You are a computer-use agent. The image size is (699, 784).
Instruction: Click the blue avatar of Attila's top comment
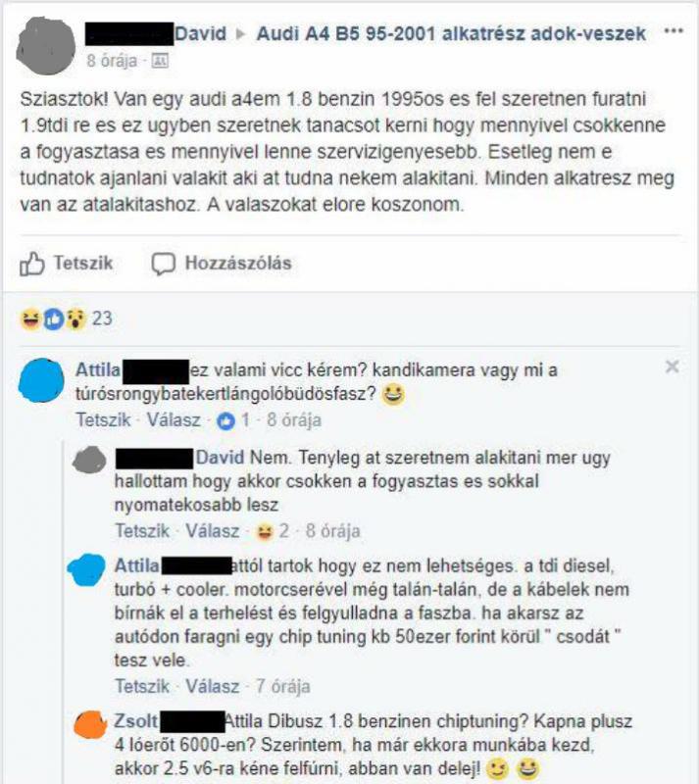coord(41,380)
